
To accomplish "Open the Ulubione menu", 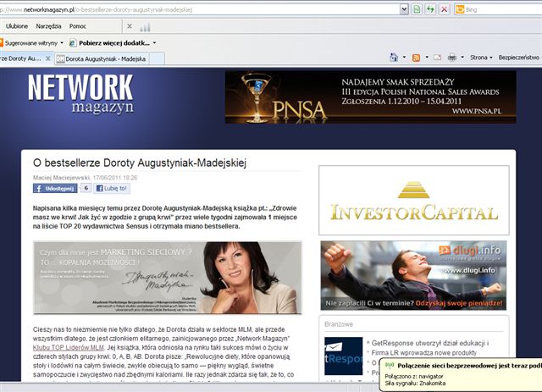I will (17, 26).
